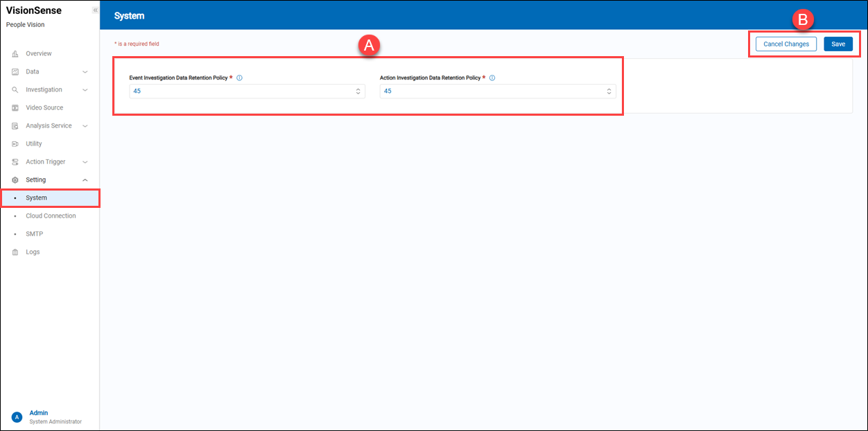Collapse the Setting section
868x431 pixels.
[x=85, y=180]
